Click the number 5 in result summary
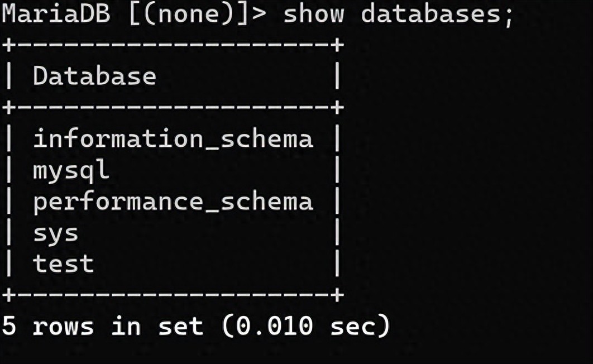The height and width of the screenshot is (364, 593). pos(9,326)
